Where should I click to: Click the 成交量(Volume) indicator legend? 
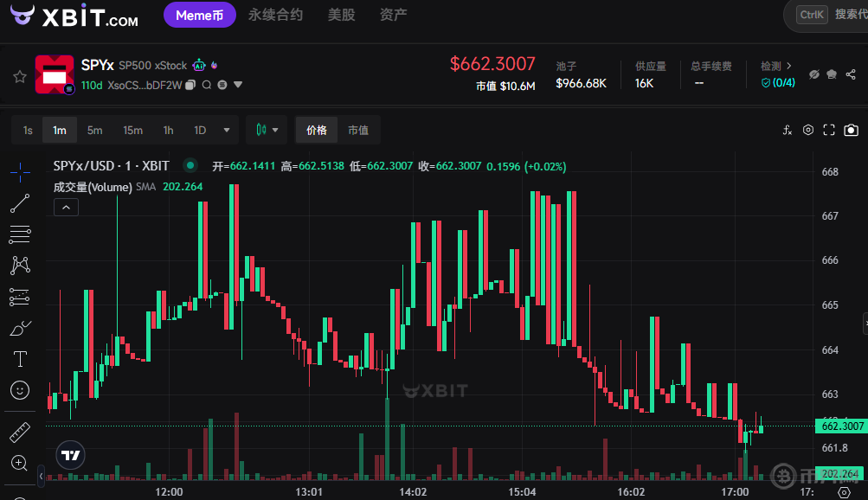(93, 187)
